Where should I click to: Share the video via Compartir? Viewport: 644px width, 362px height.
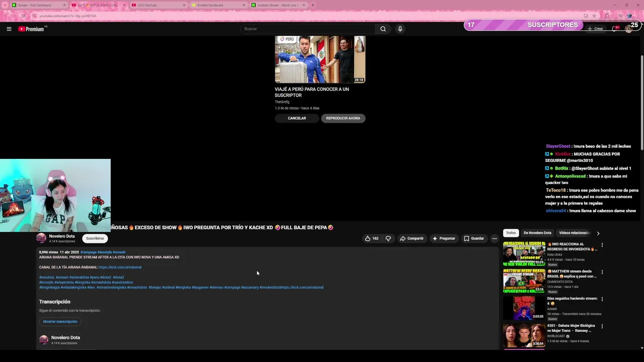tap(412, 238)
